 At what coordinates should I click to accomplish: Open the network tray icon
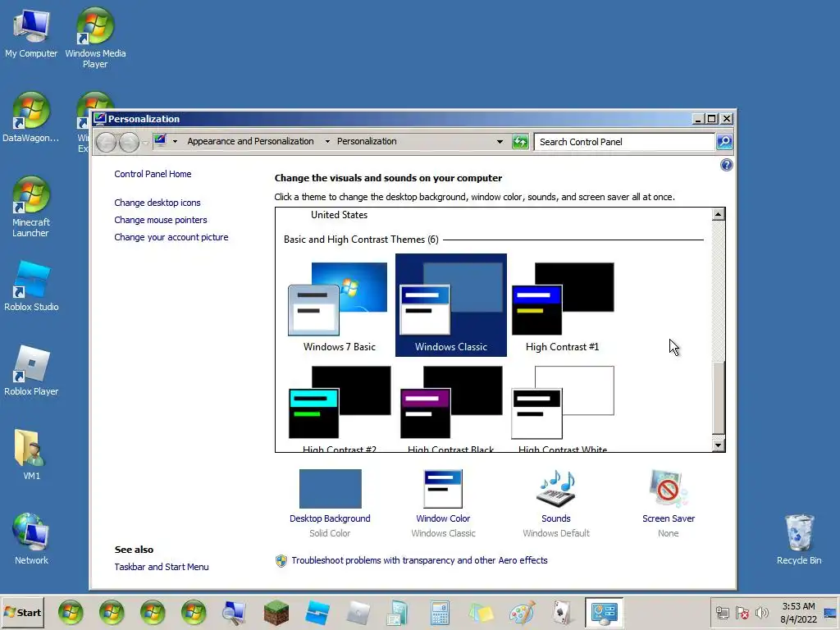pos(722,613)
